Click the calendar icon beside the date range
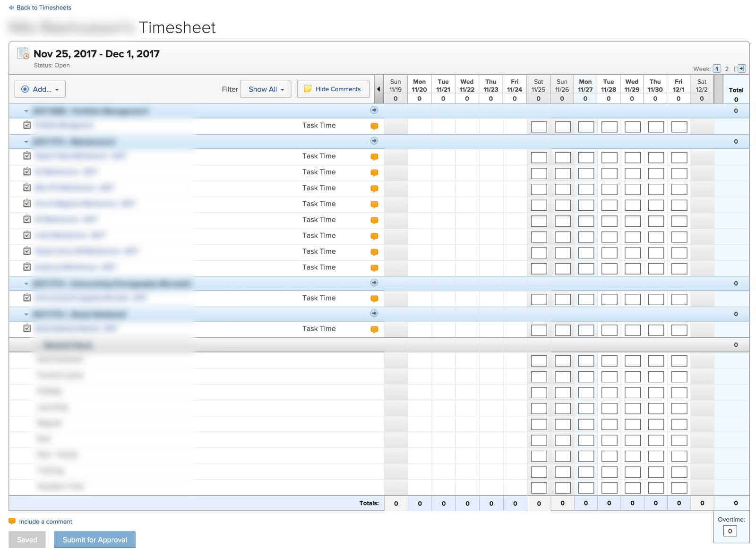 23,53
